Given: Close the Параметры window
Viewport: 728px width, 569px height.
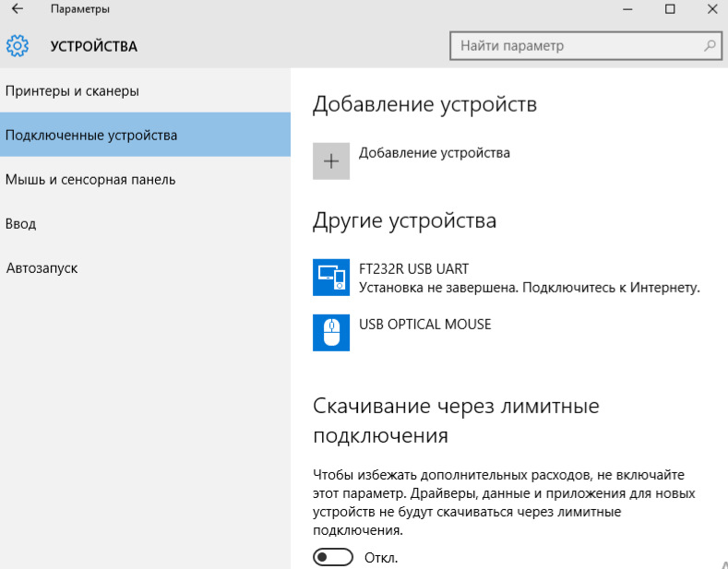Looking at the screenshot, I should point(712,9).
